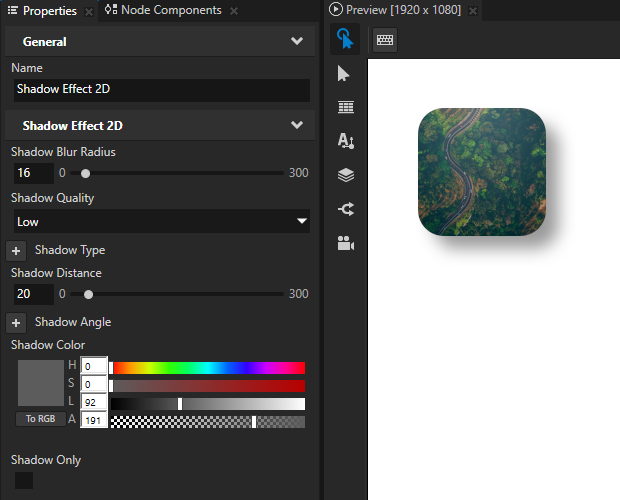The height and width of the screenshot is (500, 620).
Task: Click the Shadow Angle label
Action: point(73,322)
